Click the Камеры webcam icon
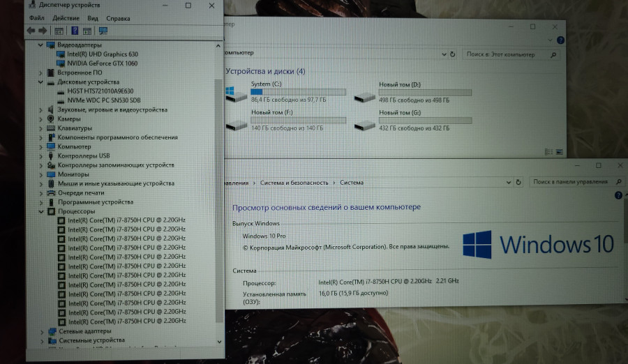 coord(50,119)
